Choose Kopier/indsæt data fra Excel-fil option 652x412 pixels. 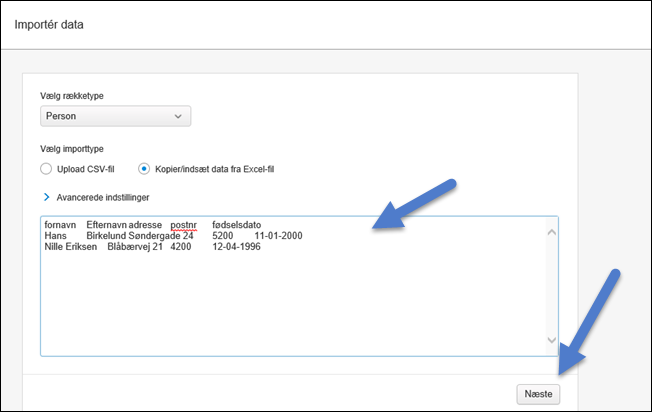click(145, 169)
